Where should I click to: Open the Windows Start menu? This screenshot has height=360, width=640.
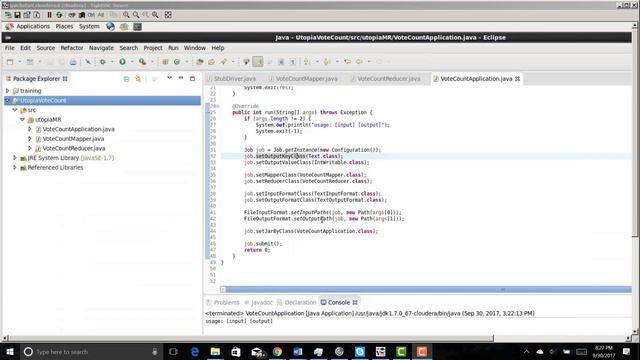(9, 352)
